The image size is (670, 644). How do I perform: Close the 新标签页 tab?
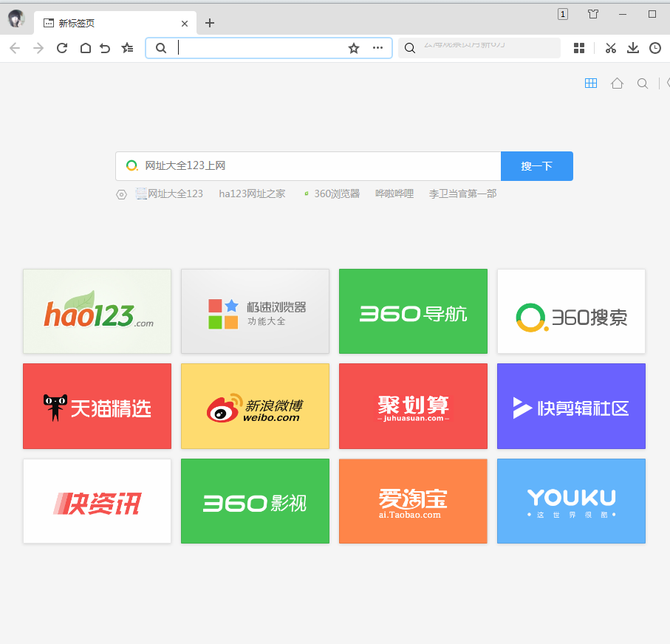click(x=185, y=24)
